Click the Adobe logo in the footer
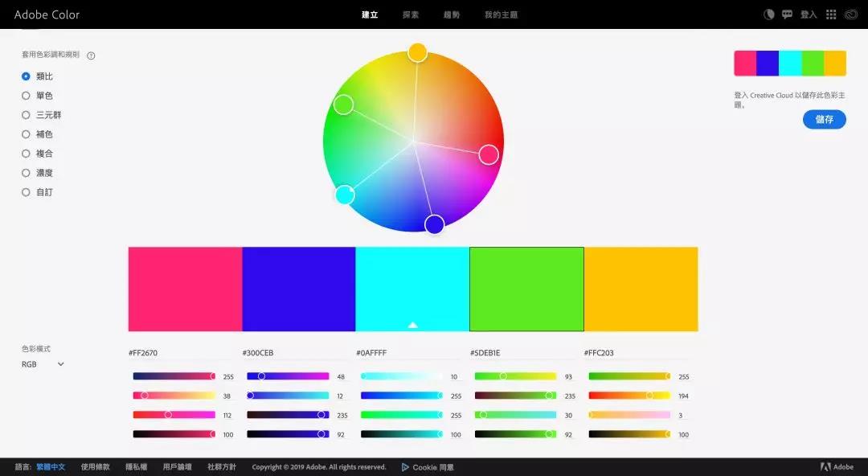Viewport: 868px width, 476px height. click(837, 467)
